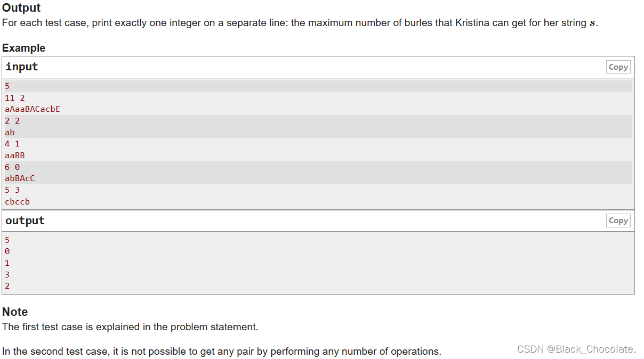Click the '5 3' input line
The height and width of the screenshot is (359, 644).
pyautogui.click(x=12, y=190)
